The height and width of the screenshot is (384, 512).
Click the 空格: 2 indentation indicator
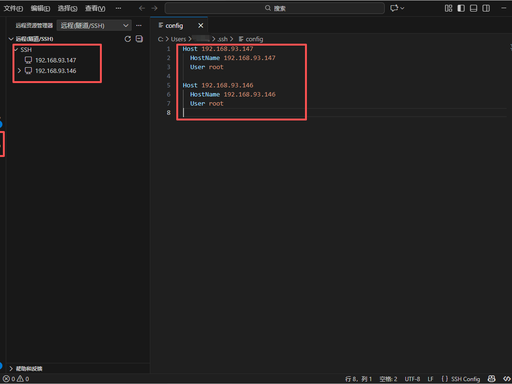(x=388, y=379)
